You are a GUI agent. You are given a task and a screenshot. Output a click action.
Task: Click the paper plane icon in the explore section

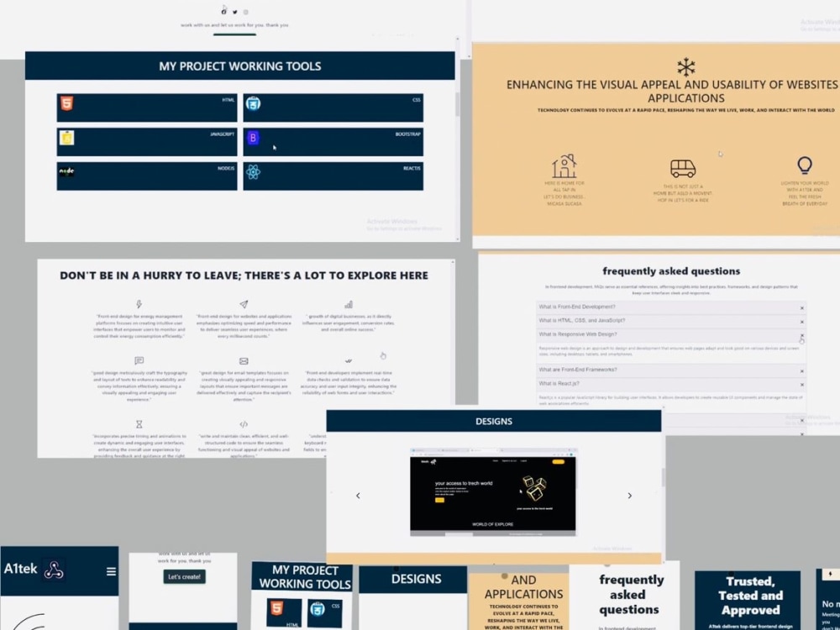click(x=244, y=304)
